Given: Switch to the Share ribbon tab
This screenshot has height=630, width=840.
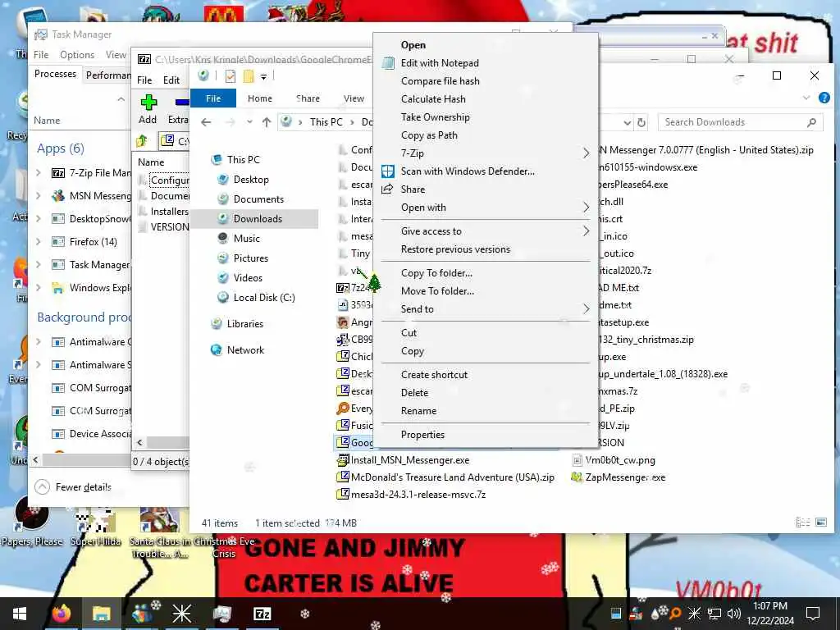Looking at the screenshot, I should coord(308,98).
